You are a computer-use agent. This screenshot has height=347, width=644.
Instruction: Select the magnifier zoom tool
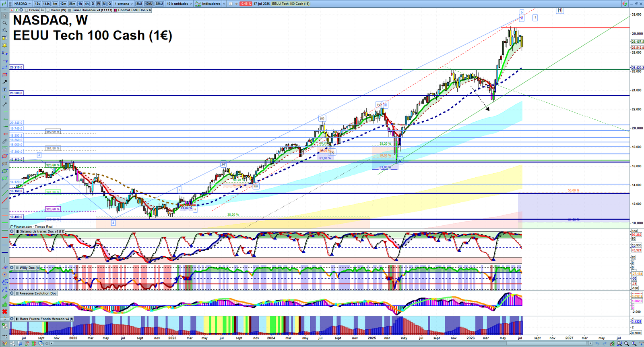tap(4, 23)
